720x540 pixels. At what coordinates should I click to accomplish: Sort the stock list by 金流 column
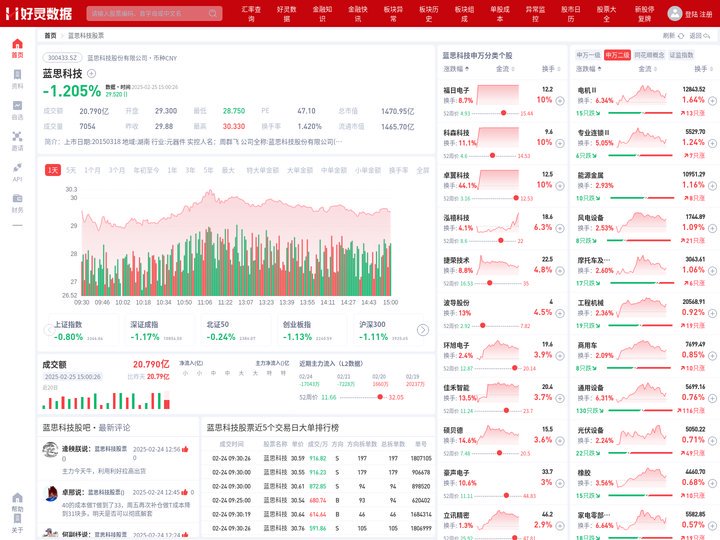tap(504, 69)
